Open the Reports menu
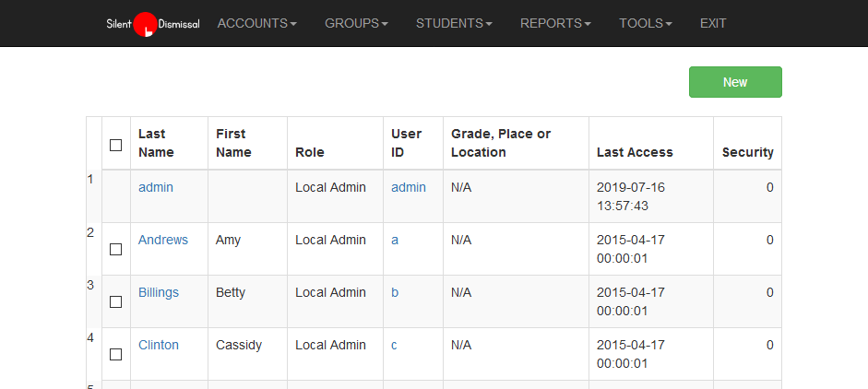This screenshot has height=389, width=868. tap(555, 24)
